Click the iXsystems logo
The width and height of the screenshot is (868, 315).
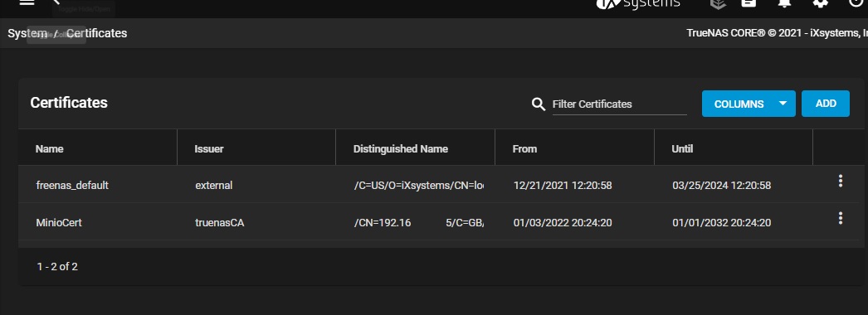point(637,3)
